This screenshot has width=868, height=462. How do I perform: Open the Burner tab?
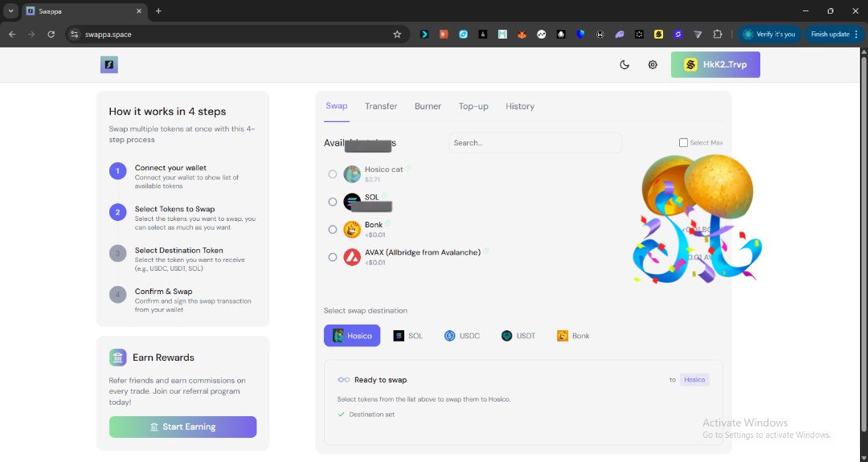pos(428,106)
